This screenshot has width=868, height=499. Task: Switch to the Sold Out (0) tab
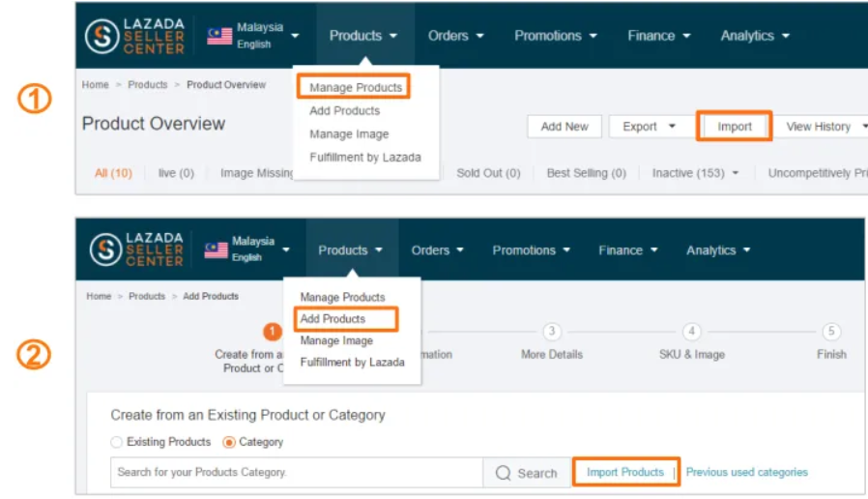coord(488,173)
